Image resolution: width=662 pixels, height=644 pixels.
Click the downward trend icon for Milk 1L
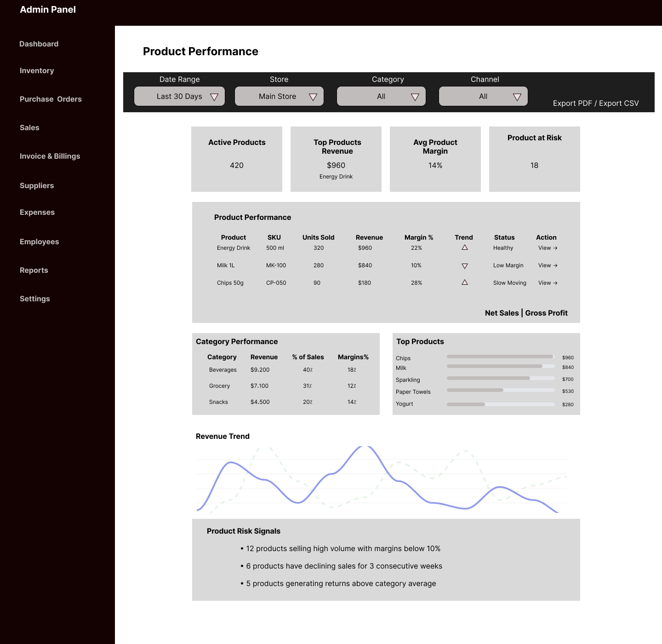click(x=464, y=266)
